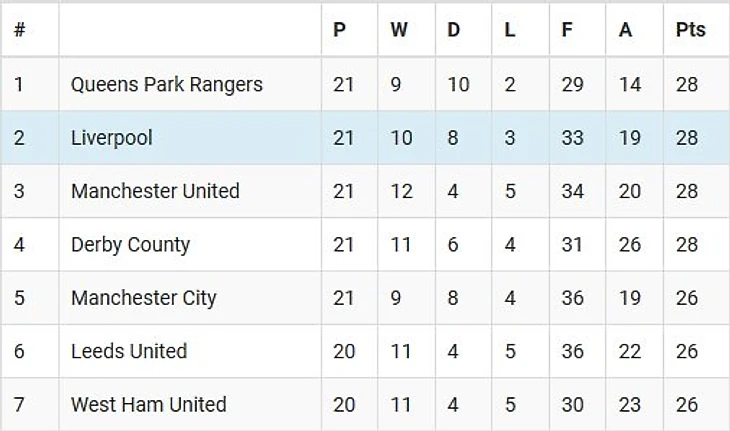This screenshot has width=730, height=431.
Task: Open the Manchester United team entry
Action: (x=155, y=191)
